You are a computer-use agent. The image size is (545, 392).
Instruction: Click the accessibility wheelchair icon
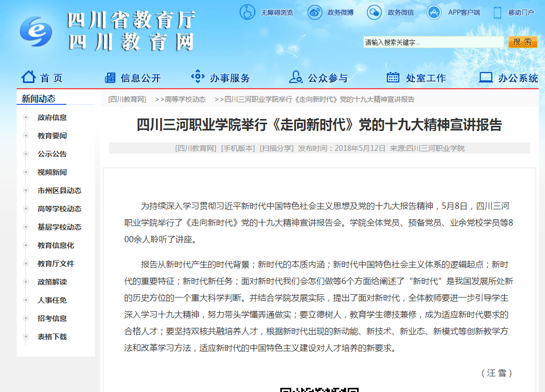(x=247, y=12)
